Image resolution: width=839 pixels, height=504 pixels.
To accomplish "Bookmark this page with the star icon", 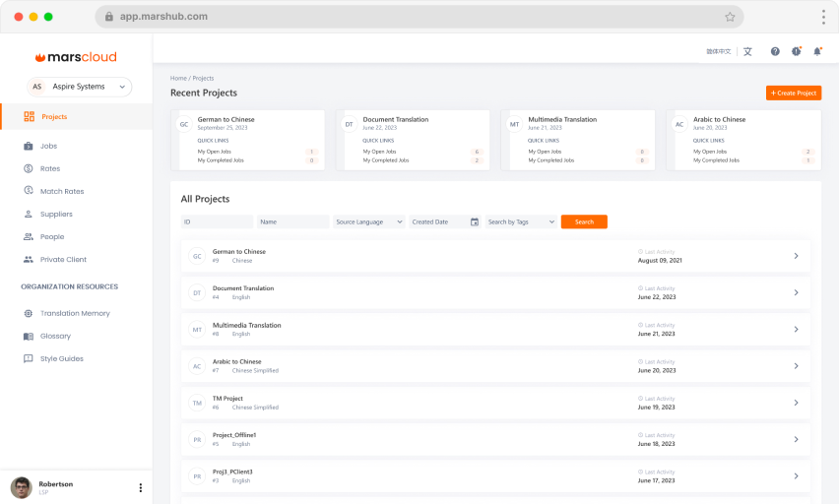I will pos(730,17).
